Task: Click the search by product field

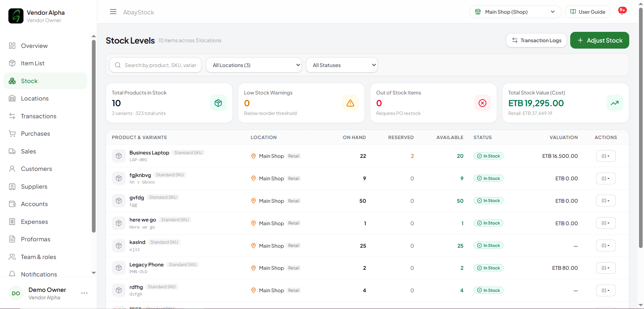Action: (x=156, y=65)
